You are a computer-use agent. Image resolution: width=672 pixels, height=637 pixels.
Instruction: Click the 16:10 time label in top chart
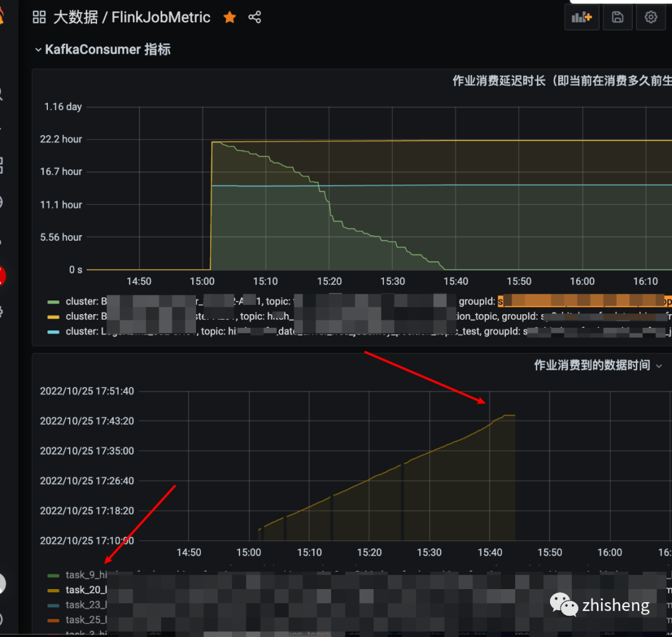coord(645,281)
